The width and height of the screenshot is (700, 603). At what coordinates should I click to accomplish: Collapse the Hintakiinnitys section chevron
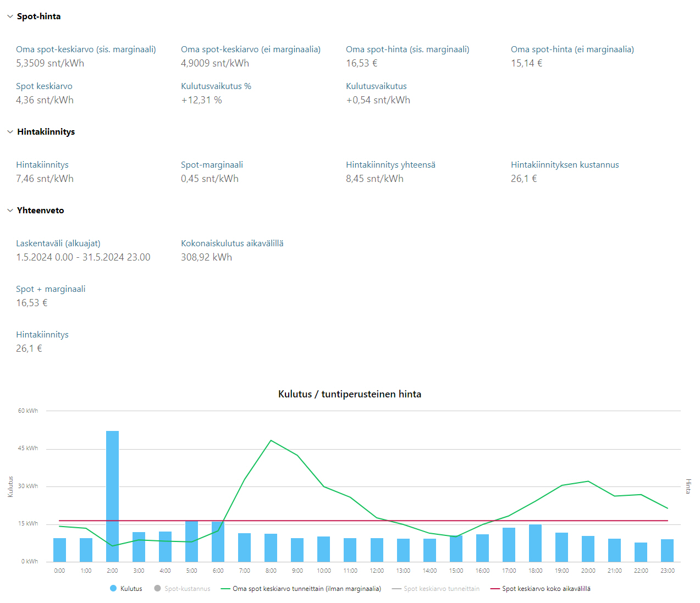(x=10, y=132)
